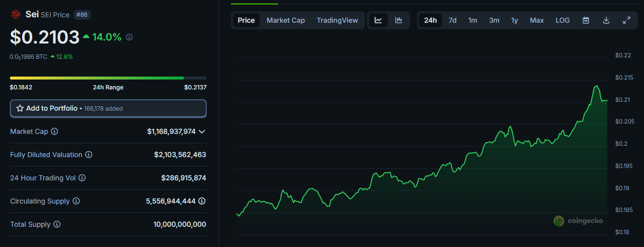This screenshot has width=644, height=247.
Task: Click the price info icon beside 14.0%
Action: pos(130,37)
